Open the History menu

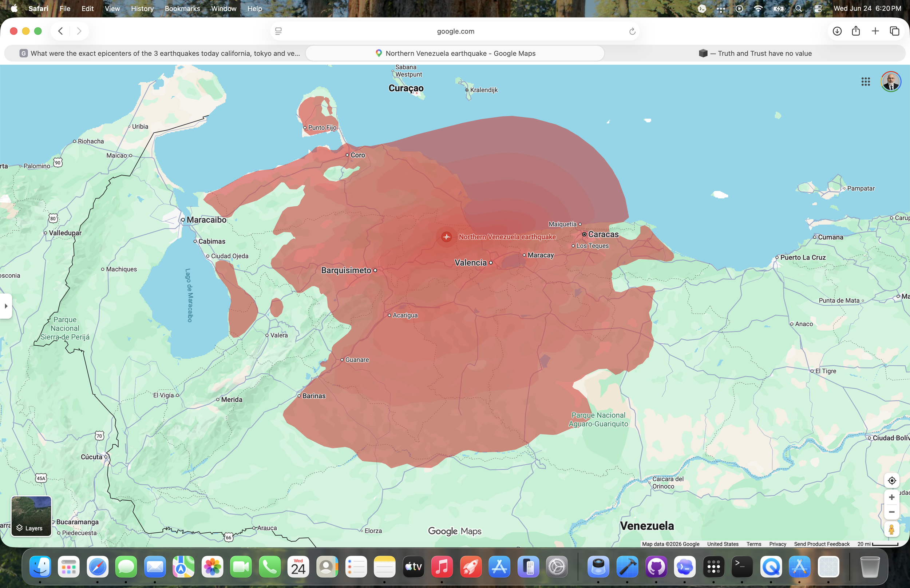[x=142, y=8]
